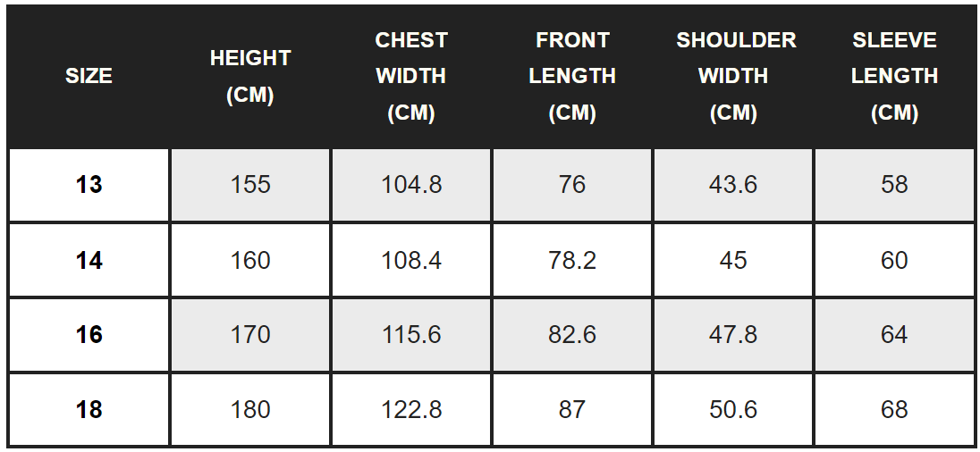
Task: Click the 68 sleeve length cell
Action: click(894, 409)
